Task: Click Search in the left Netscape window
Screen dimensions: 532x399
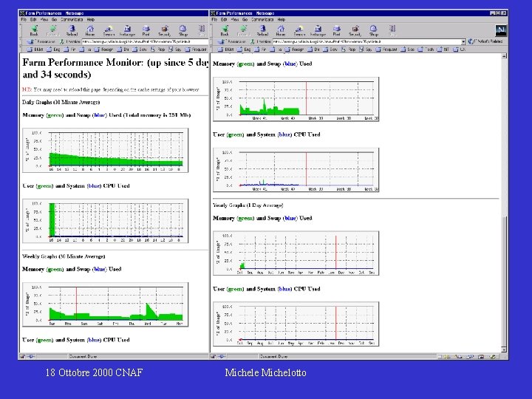Action: (x=109, y=30)
